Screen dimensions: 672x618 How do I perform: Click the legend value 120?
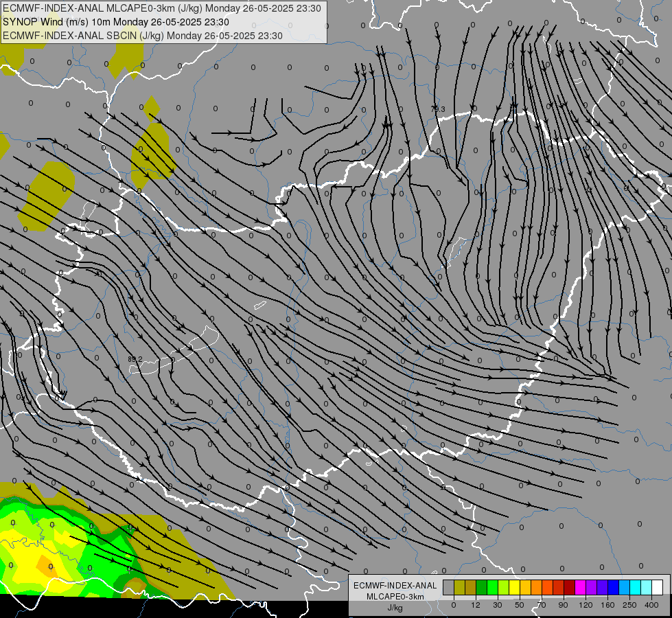coord(586,605)
